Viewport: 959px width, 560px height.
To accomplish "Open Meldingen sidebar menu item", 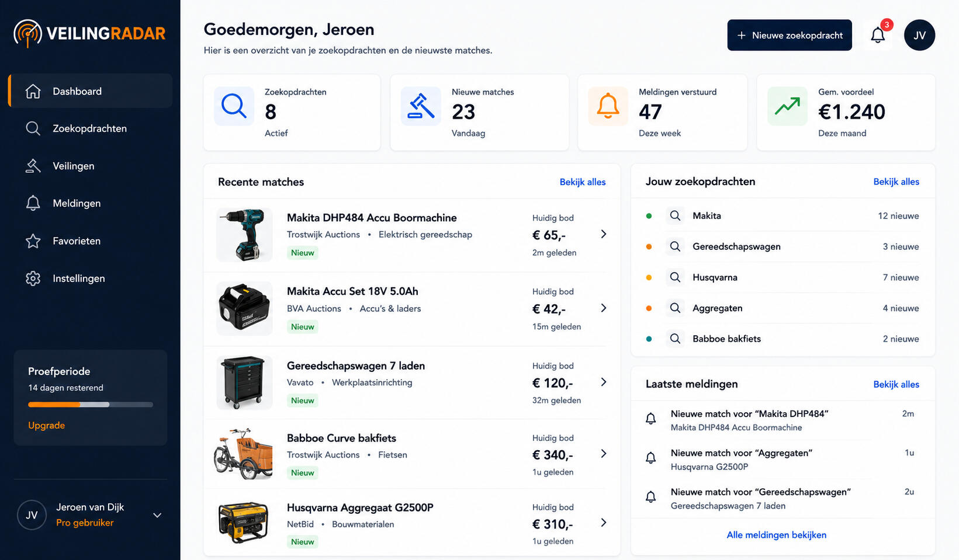I will (91, 203).
